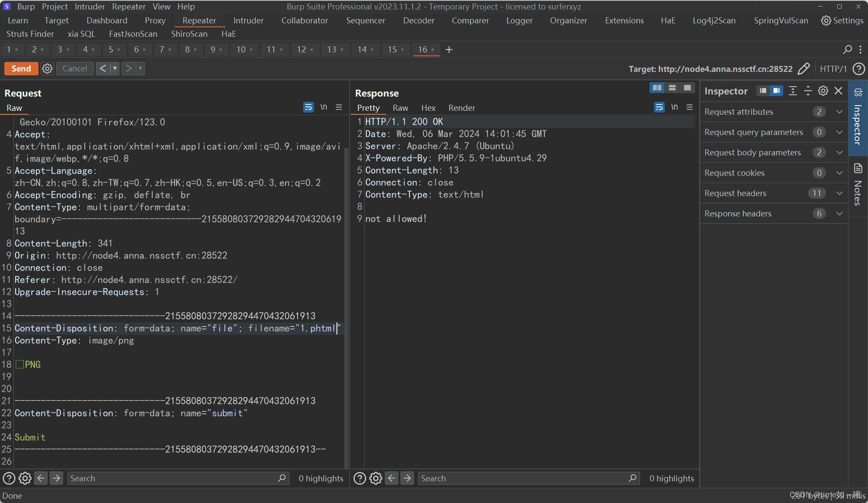This screenshot has height=503, width=868.
Task: Jump to previous response search match
Action: click(x=392, y=478)
